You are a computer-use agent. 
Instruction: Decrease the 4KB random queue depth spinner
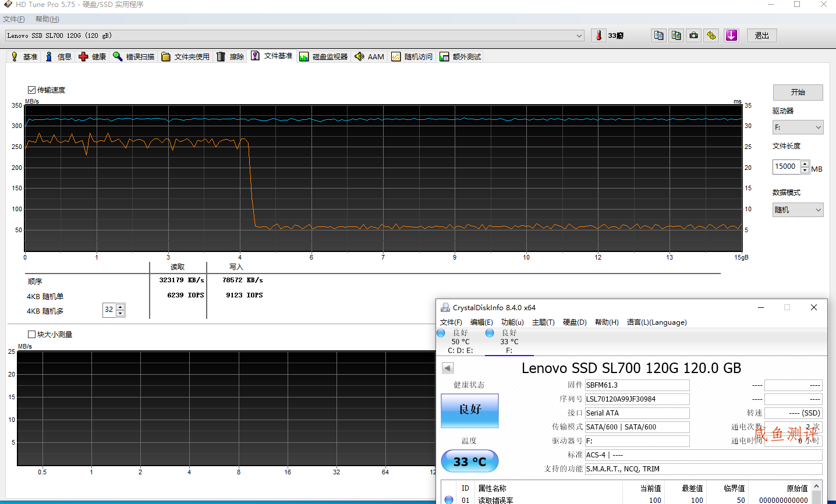click(121, 313)
